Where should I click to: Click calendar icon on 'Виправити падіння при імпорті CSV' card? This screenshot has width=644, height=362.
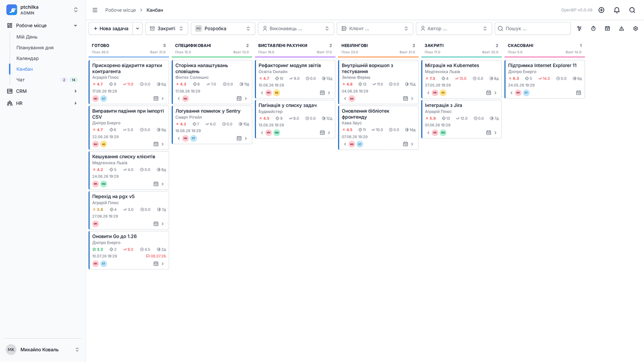coord(156,144)
